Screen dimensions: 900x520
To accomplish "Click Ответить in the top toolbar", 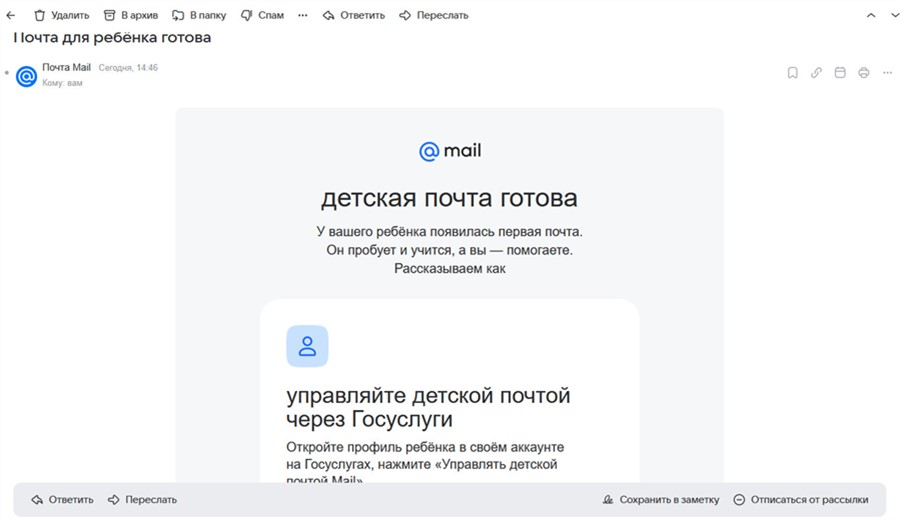I will coord(354,15).
